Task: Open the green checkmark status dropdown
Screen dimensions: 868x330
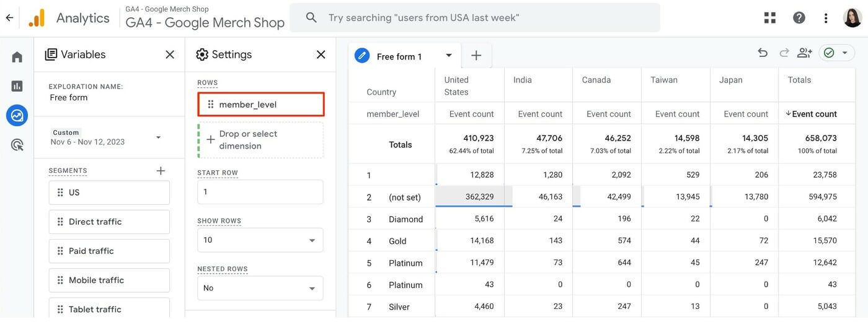Action: coord(836,53)
